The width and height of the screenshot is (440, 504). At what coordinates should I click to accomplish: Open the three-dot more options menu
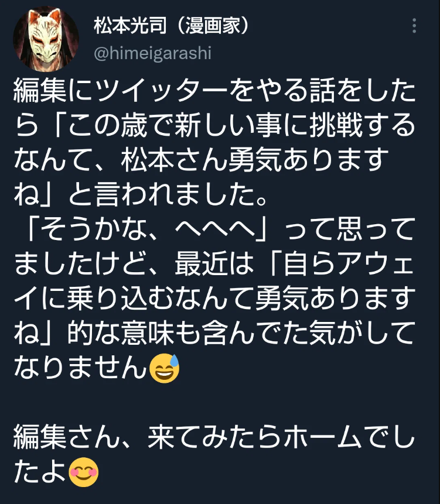pos(414,26)
